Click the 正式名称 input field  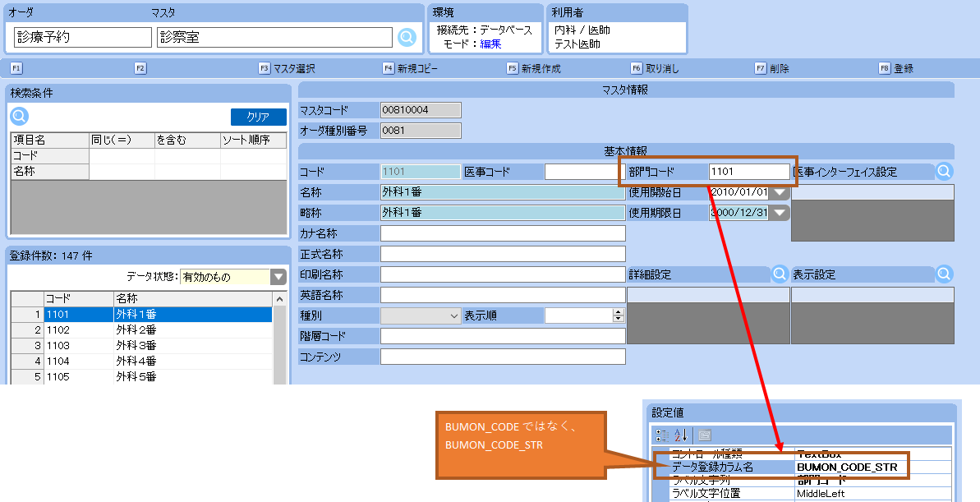503,254
